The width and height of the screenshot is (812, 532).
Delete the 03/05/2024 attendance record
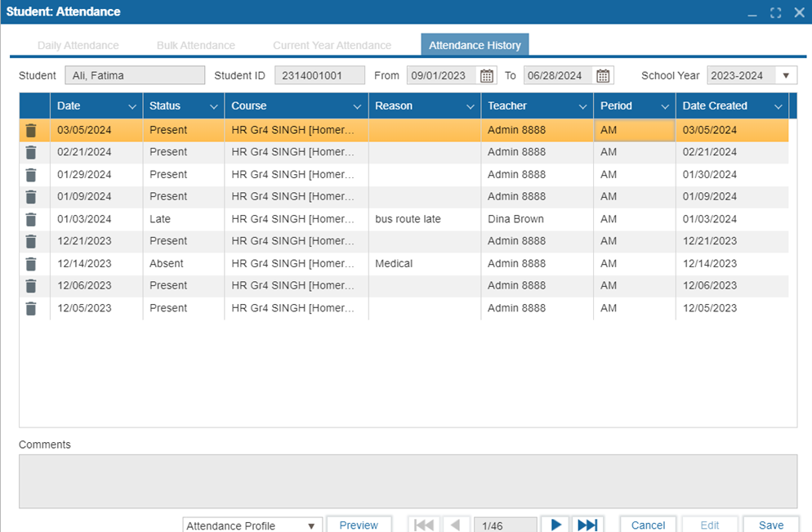click(31, 130)
